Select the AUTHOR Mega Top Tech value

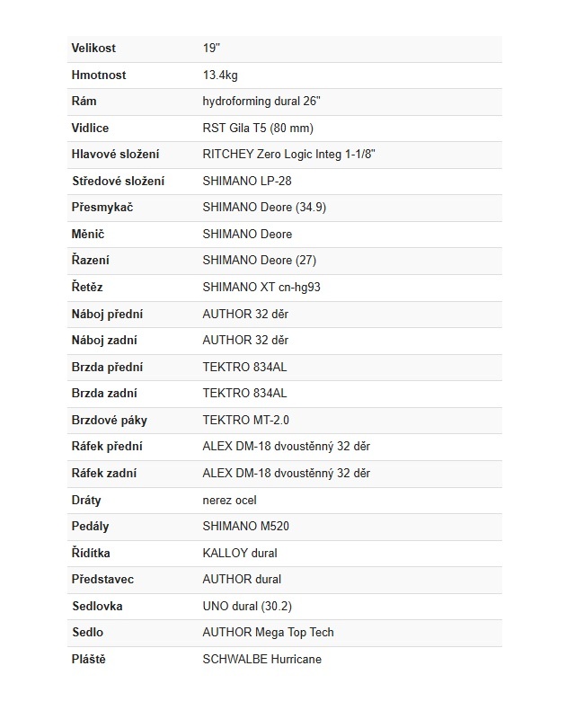268,633
